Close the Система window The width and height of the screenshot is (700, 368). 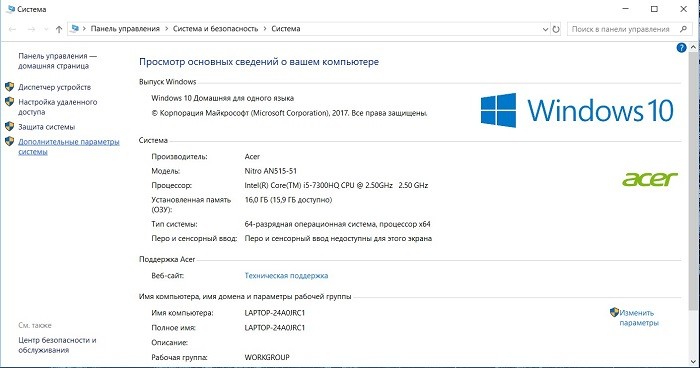pos(683,9)
